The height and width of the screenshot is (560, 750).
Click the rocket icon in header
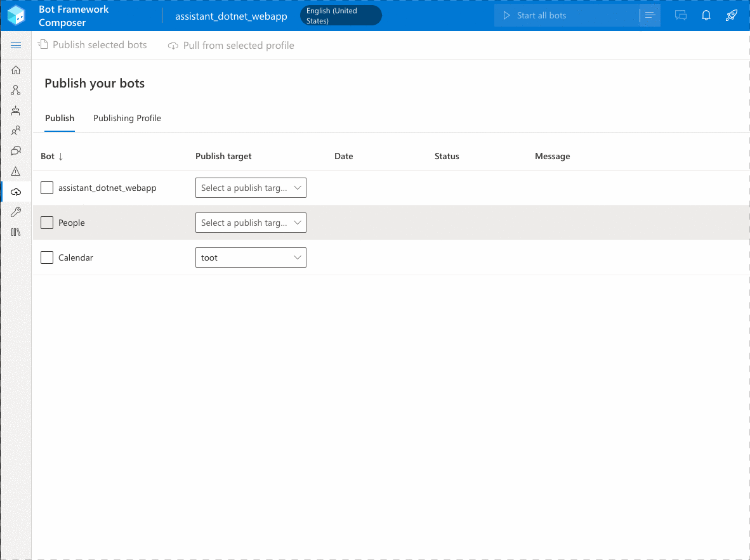pyautogui.click(x=732, y=15)
